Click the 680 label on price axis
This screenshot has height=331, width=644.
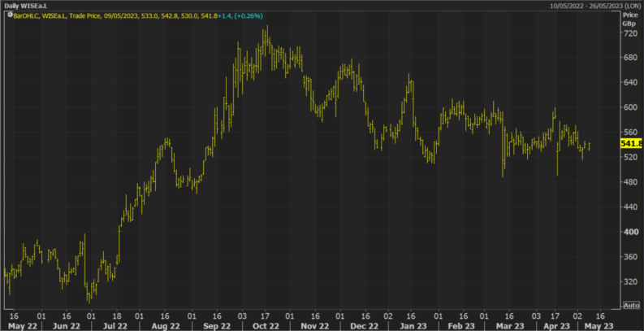629,58
